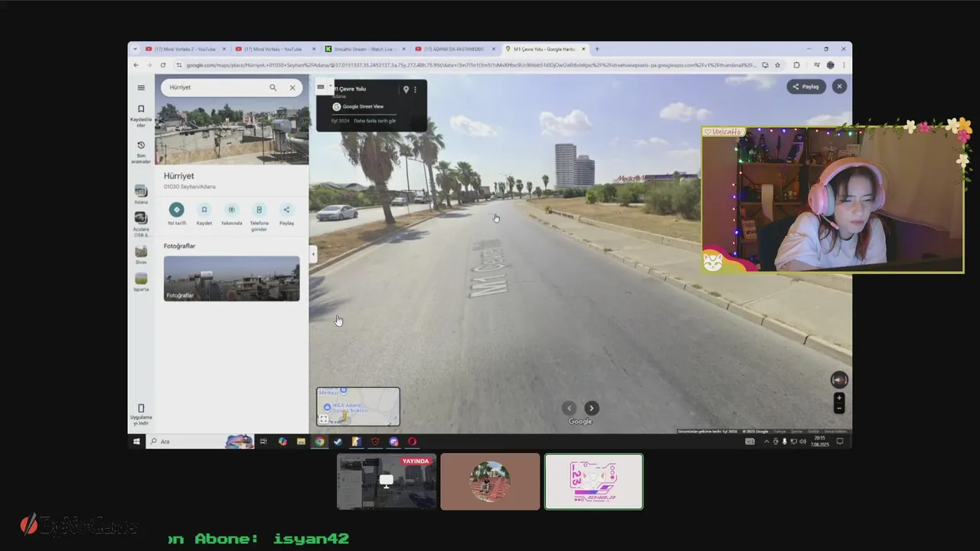This screenshot has height=551, width=980.
Task: Open Chrome profile avatar
Action: 831,65
